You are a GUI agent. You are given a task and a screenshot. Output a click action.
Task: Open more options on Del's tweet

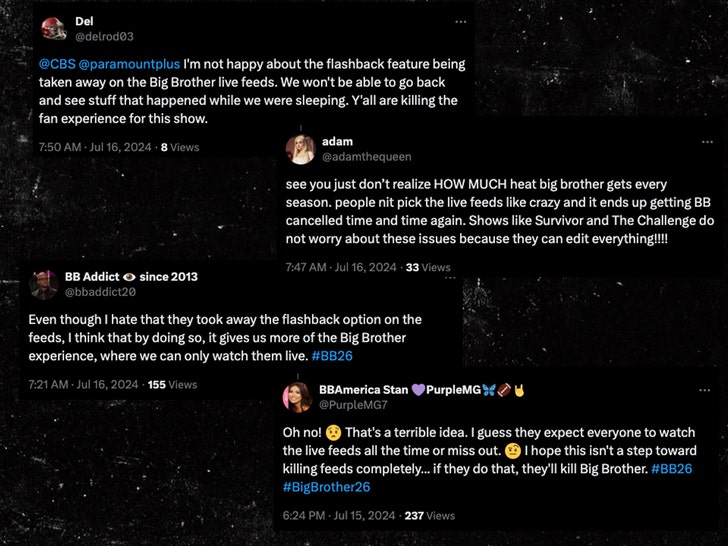(x=460, y=21)
